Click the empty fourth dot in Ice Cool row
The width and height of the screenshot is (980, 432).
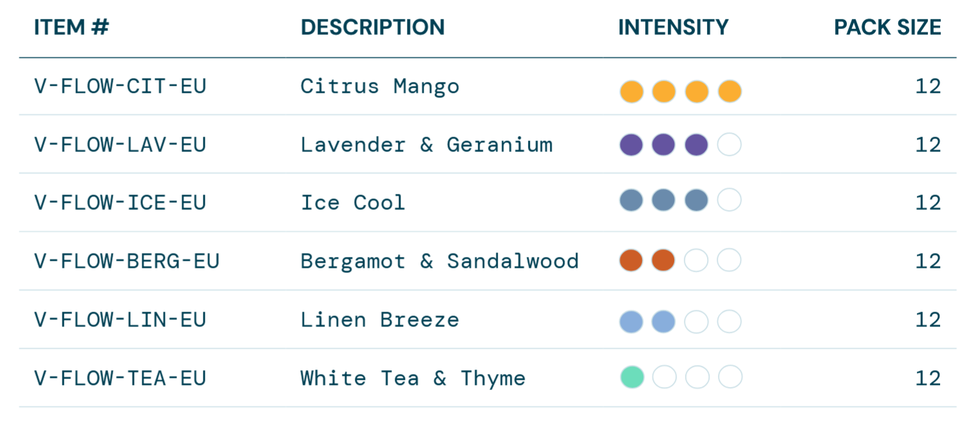[x=730, y=200]
